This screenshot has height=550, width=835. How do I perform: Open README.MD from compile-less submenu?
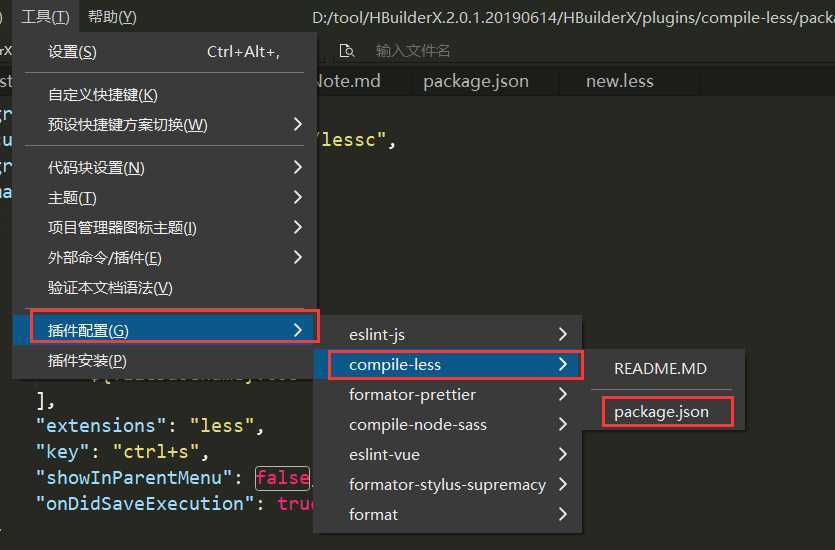(x=664, y=368)
